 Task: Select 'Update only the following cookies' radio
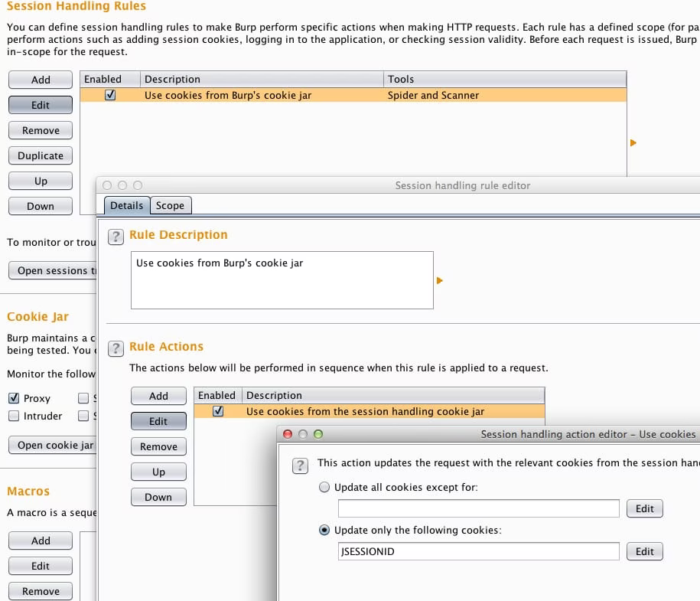tap(324, 530)
